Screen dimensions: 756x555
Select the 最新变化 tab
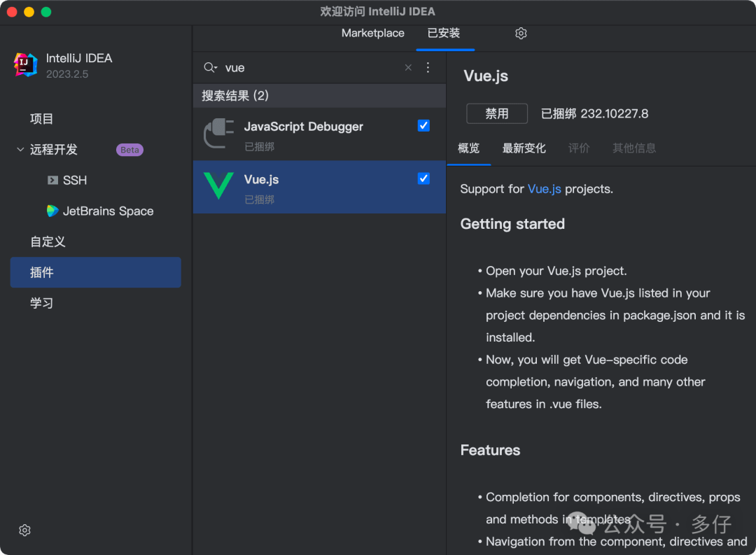524,148
